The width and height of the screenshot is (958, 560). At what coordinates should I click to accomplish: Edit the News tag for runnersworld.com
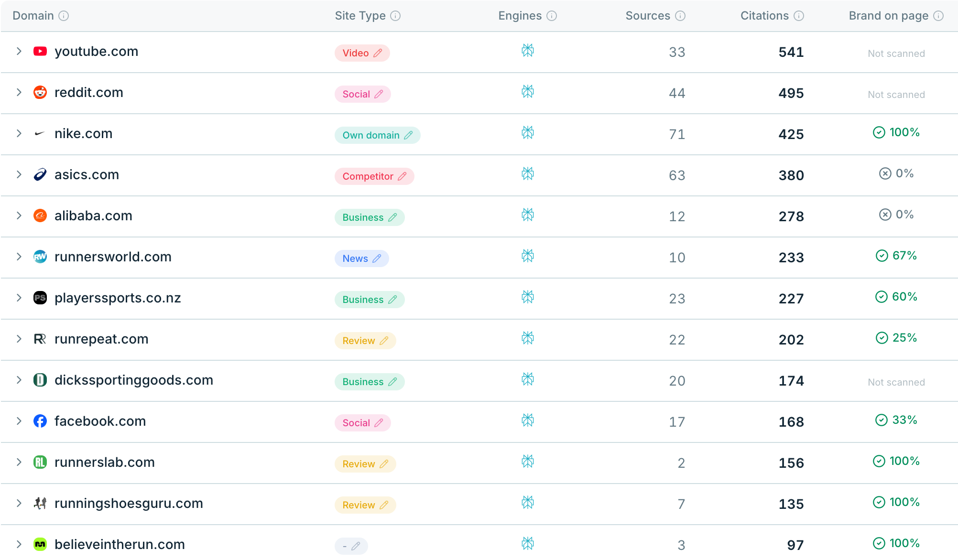tap(377, 258)
